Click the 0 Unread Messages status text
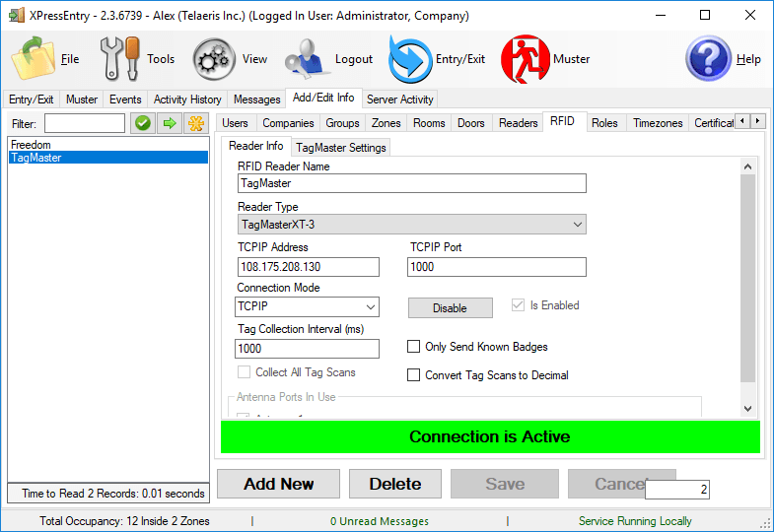The image size is (774, 532). (380, 521)
